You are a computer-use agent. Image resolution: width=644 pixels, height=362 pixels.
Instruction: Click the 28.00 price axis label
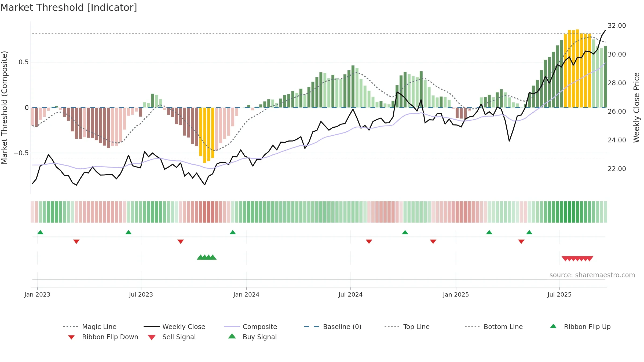pos(617,83)
